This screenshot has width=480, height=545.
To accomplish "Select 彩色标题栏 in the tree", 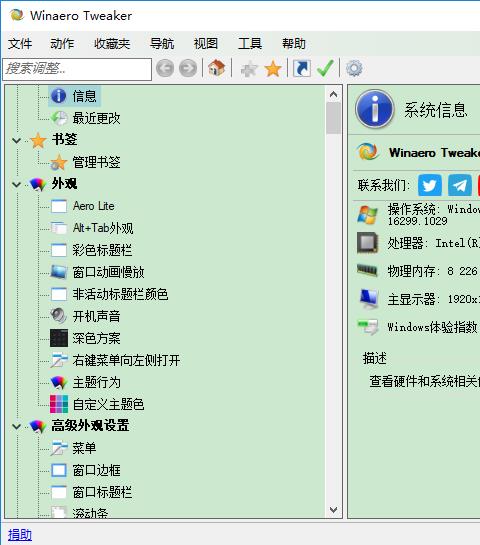I will tap(102, 250).
